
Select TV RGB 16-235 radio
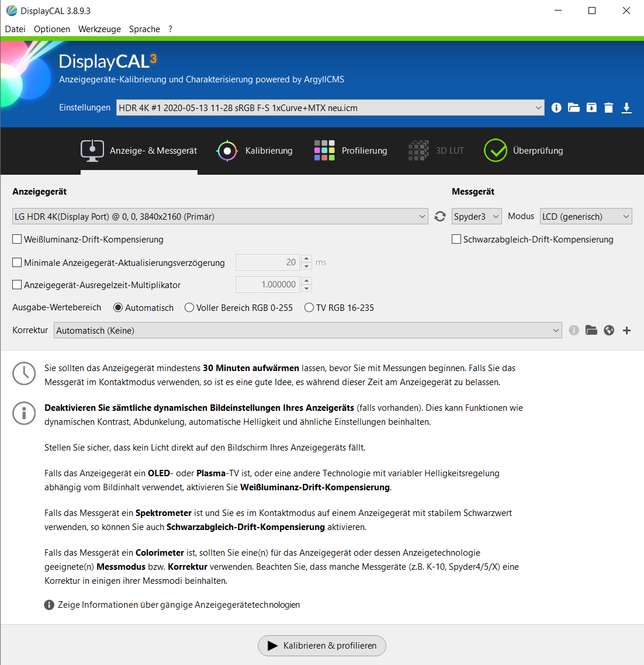[x=309, y=307]
